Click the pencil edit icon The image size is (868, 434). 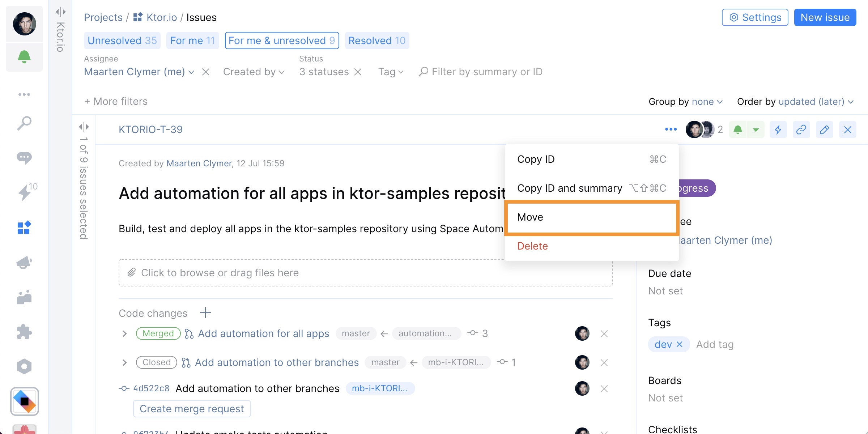click(825, 129)
